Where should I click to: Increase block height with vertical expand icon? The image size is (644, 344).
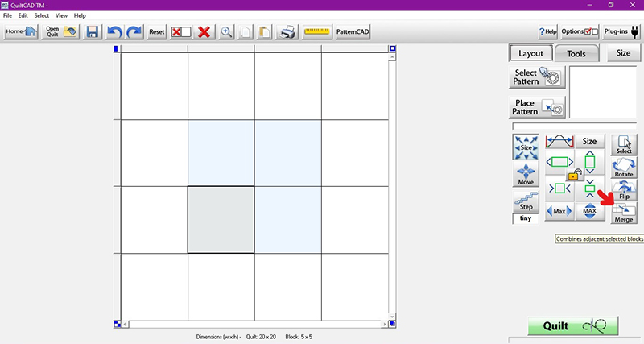[x=590, y=162]
